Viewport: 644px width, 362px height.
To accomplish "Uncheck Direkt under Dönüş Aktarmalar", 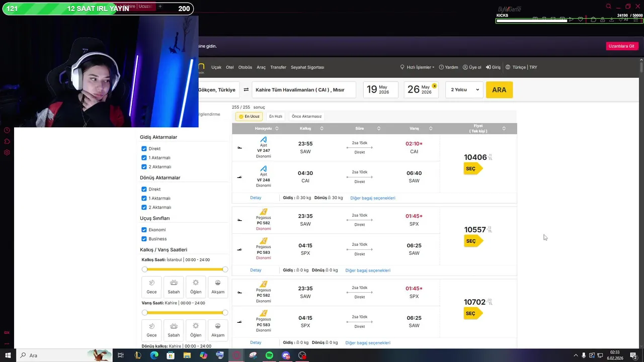I will 144,190.
